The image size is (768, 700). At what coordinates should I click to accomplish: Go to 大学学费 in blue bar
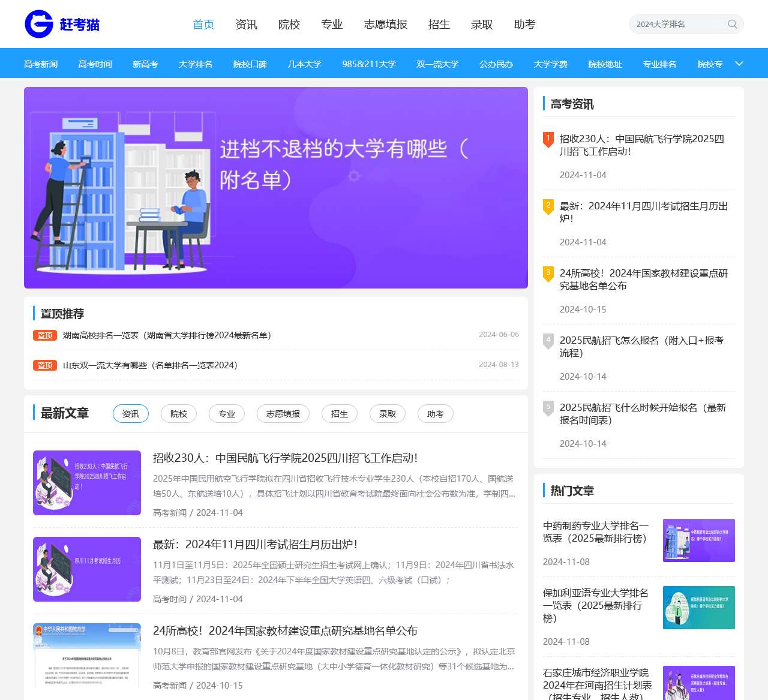tap(551, 64)
